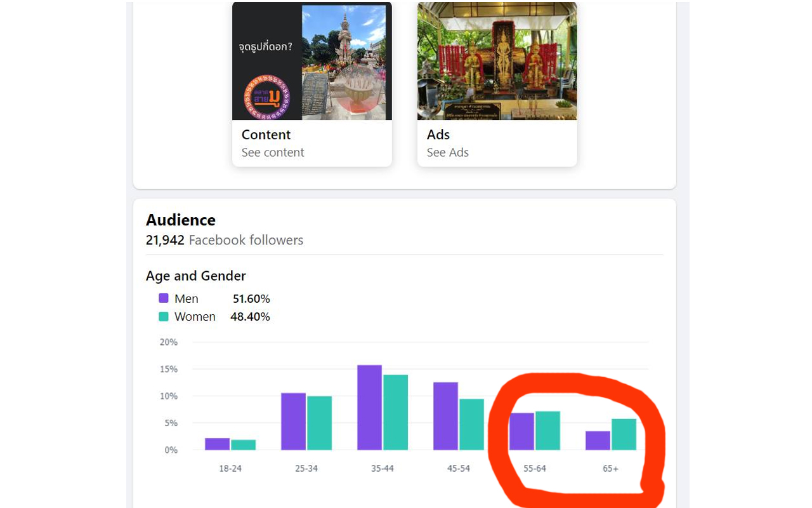The height and width of the screenshot is (508, 812).
Task: Select the purple Men bar for 18-24
Action: tap(218, 444)
